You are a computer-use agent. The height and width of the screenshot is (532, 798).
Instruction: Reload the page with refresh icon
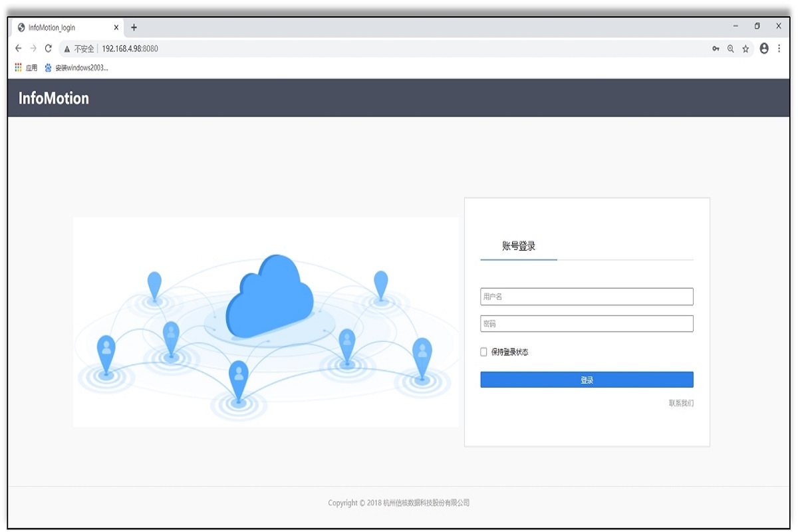pos(49,49)
